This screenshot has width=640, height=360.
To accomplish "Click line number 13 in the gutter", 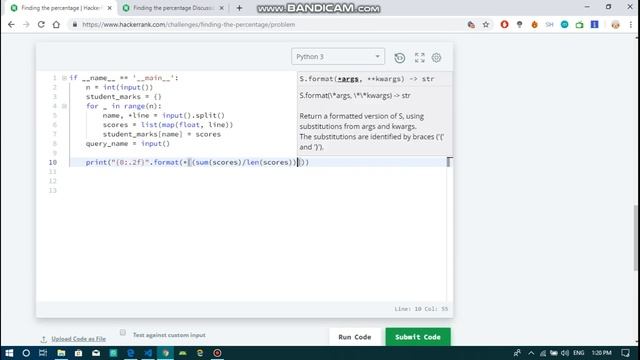I will coord(52,191).
